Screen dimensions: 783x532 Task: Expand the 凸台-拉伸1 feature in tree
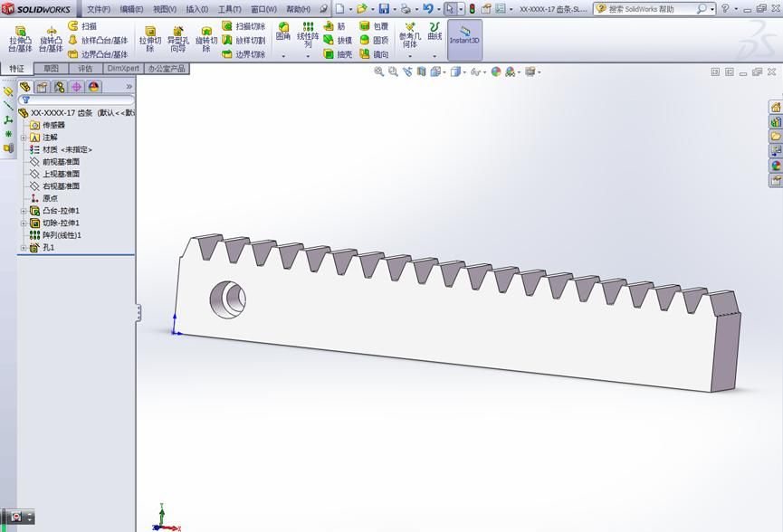point(24,210)
